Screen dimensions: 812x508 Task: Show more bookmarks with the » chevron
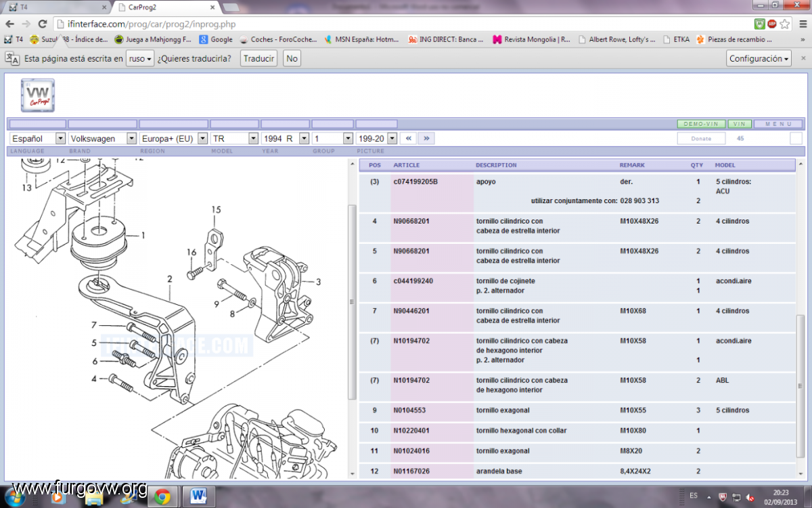(x=801, y=39)
